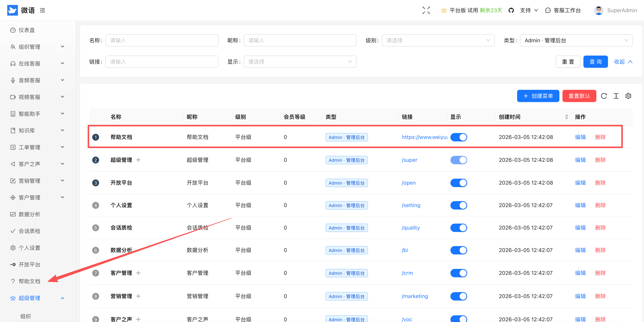Screen dimensions: 644x322
Task: Toggle display switch for 会话质检 row
Action: 458,228
